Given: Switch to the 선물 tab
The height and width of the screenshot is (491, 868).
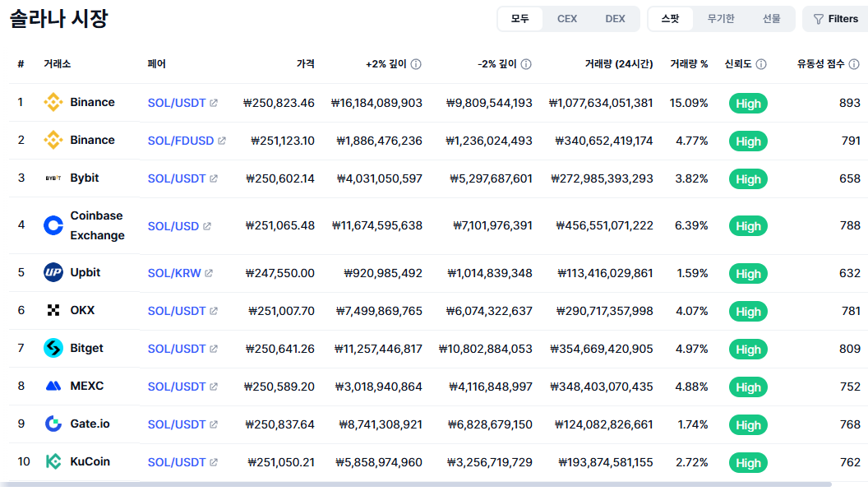Looking at the screenshot, I should [771, 19].
